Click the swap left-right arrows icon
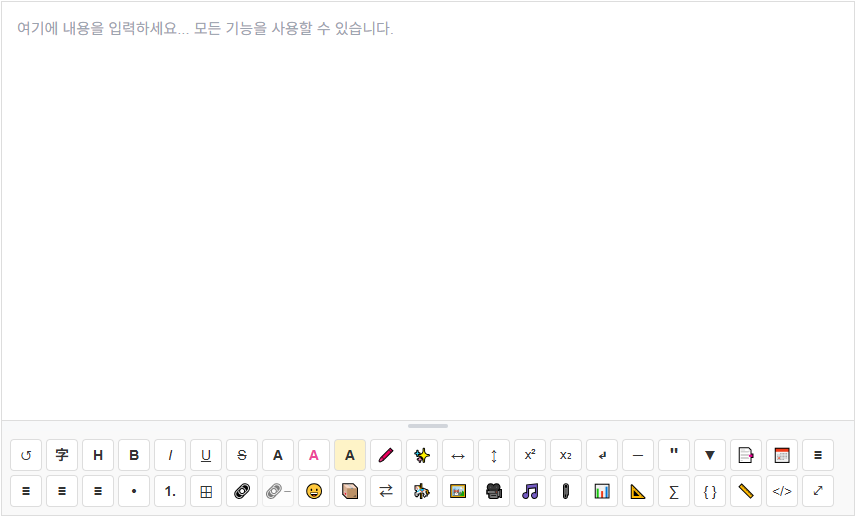The height and width of the screenshot is (517, 856). pyautogui.click(x=386, y=491)
